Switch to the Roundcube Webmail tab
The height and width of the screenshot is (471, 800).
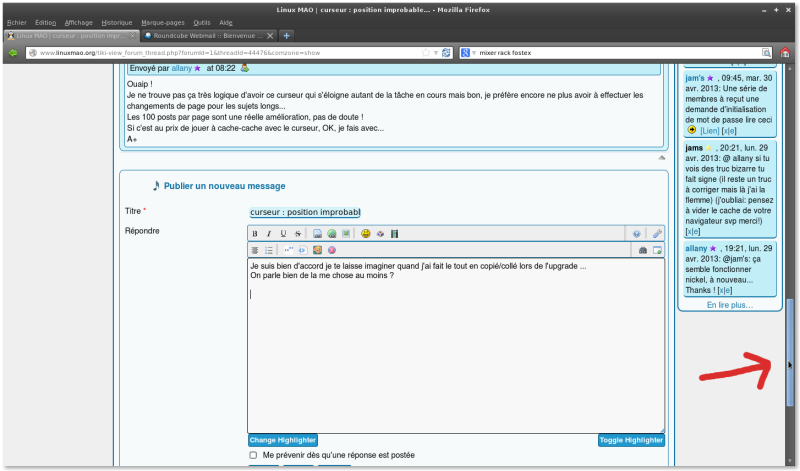click(208, 36)
